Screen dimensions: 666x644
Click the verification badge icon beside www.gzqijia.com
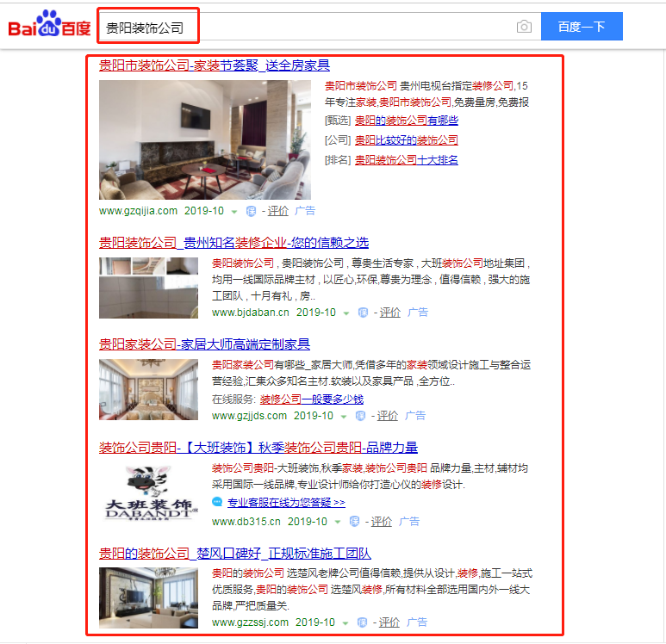point(251,211)
